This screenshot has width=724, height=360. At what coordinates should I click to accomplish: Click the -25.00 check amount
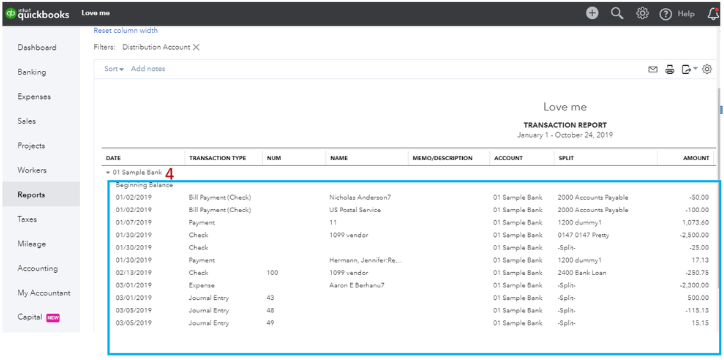coord(699,247)
